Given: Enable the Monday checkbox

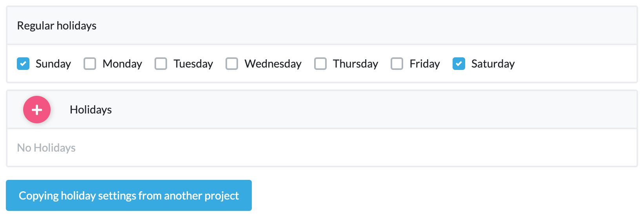Looking at the screenshot, I should pos(90,64).
